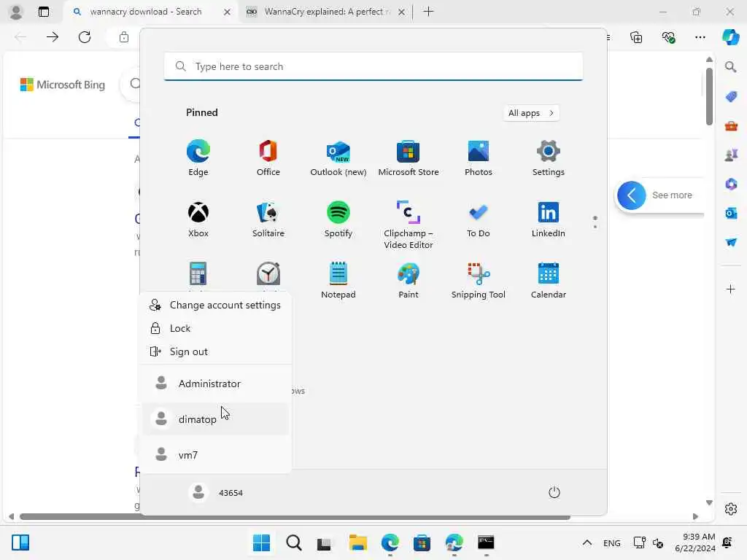747x560 pixels.
Task: Open the sidebar Shopping tag icon
Action: (731, 96)
